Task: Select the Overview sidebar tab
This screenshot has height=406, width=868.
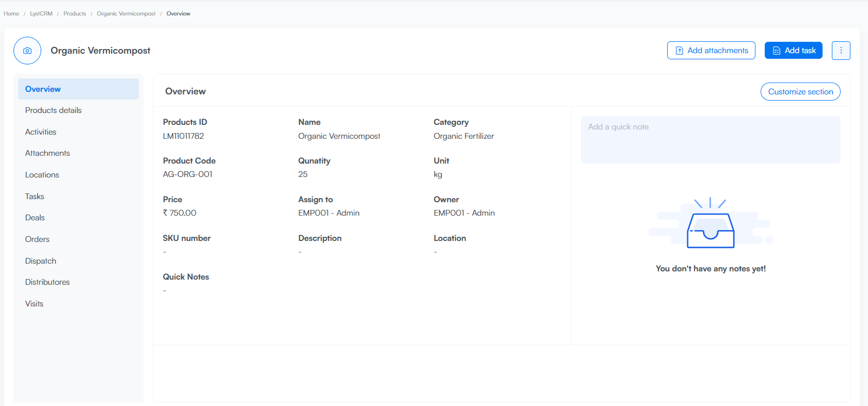Action: click(x=78, y=89)
